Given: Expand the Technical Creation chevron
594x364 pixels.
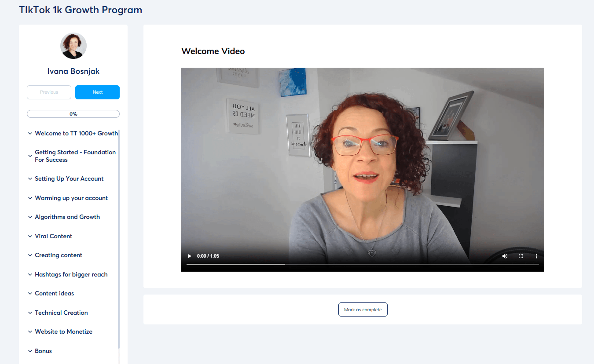Looking at the screenshot, I should pos(30,313).
